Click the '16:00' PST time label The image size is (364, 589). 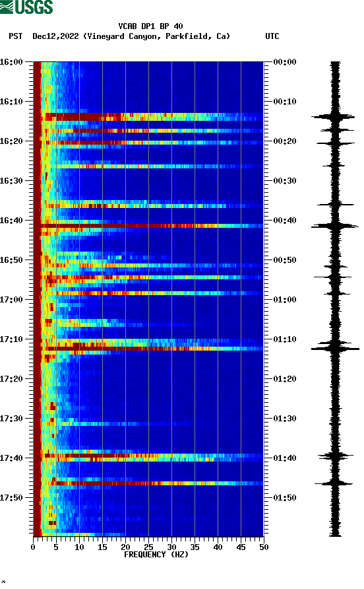[11, 62]
